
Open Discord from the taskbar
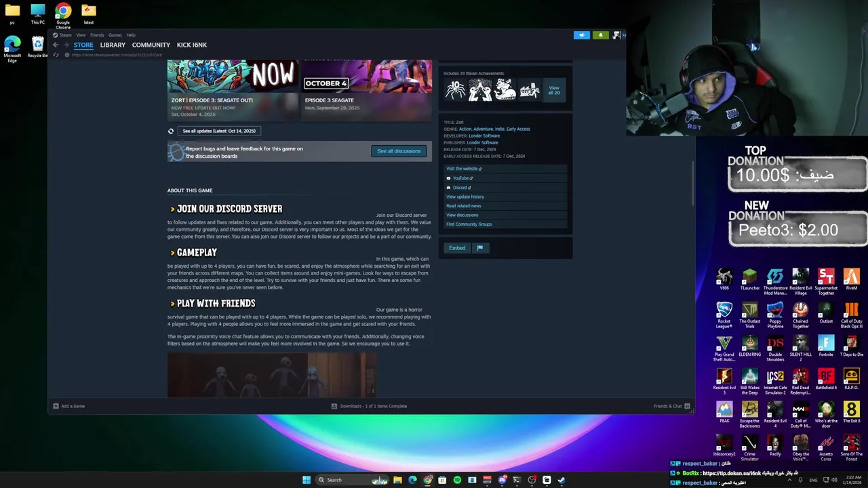click(x=502, y=480)
